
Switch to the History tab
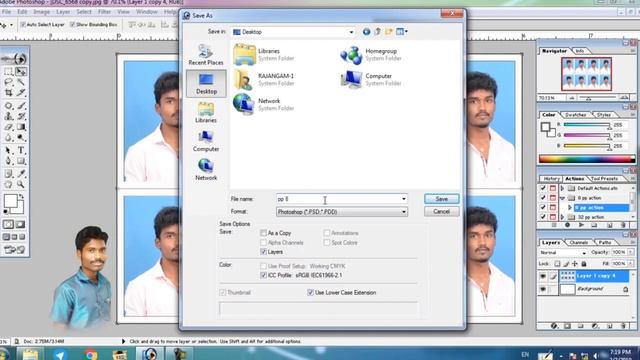click(x=551, y=179)
